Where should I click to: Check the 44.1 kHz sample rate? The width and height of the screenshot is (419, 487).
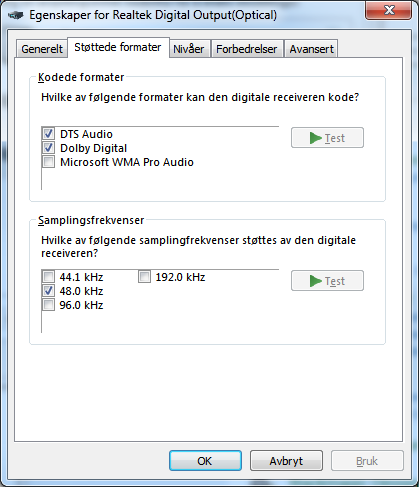coord(49,277)
